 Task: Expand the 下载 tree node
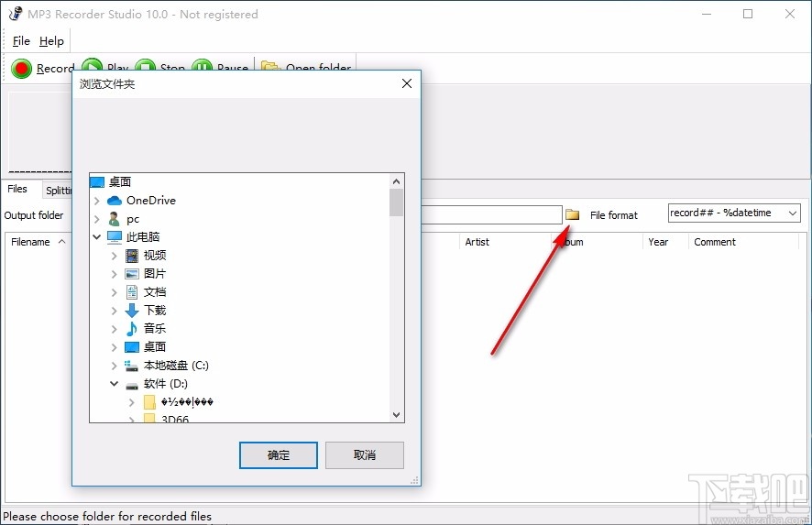tap(115, 311)
